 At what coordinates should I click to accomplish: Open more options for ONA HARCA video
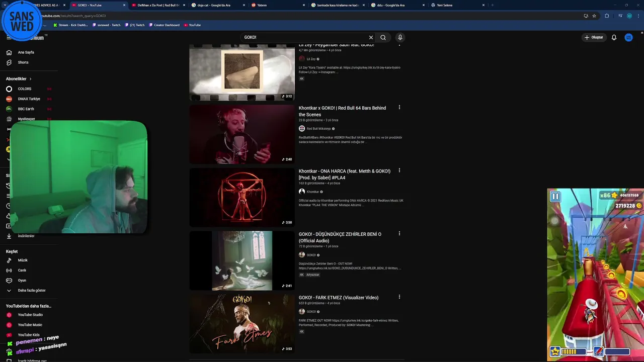pos(399,170)
